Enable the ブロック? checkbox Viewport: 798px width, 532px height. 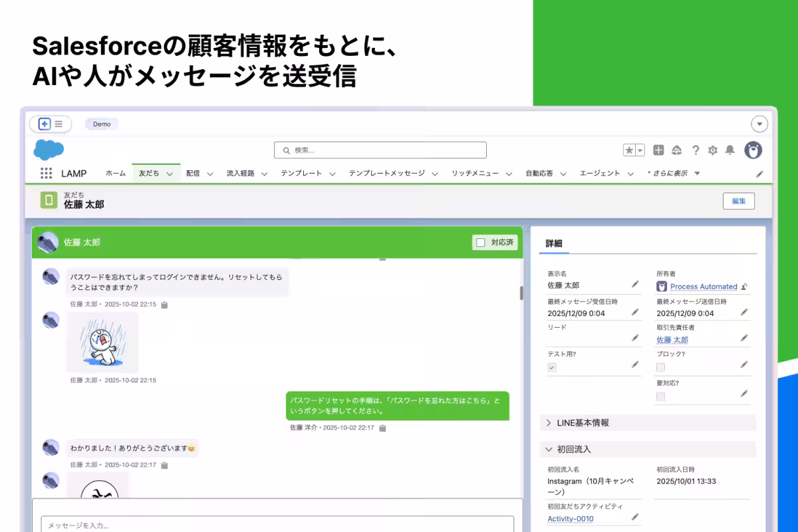tap(660, 367)
